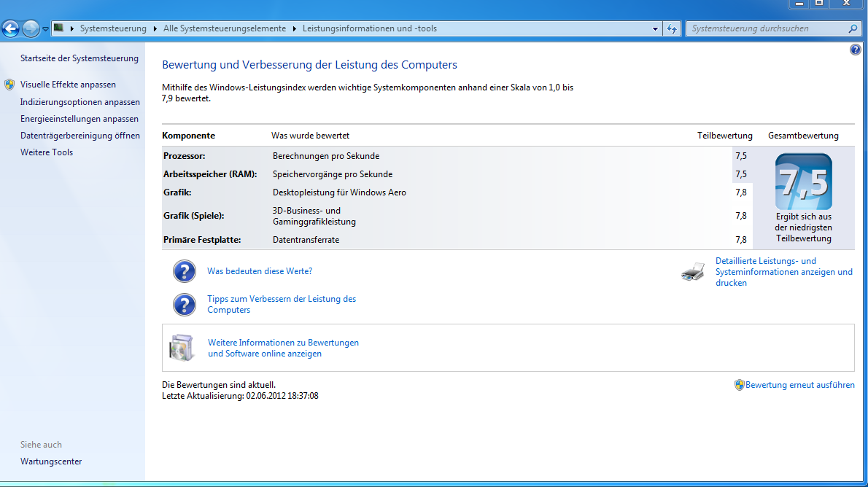Expand the arrow before Systemsteuerung breadcrumb
This screenshot has width=868, height=487.
pos(72,28)
